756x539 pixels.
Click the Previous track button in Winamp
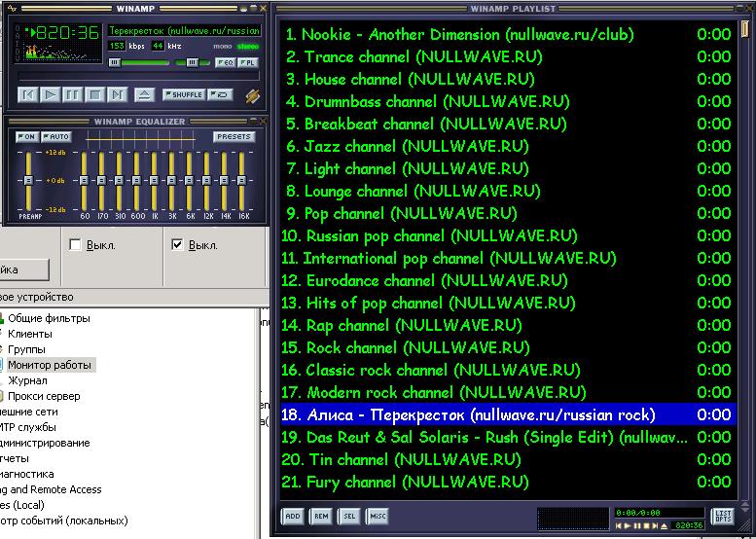click(x=27, y=94)
